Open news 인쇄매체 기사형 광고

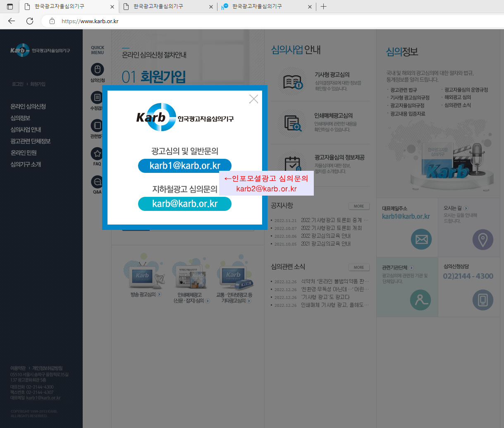[335, 305]
